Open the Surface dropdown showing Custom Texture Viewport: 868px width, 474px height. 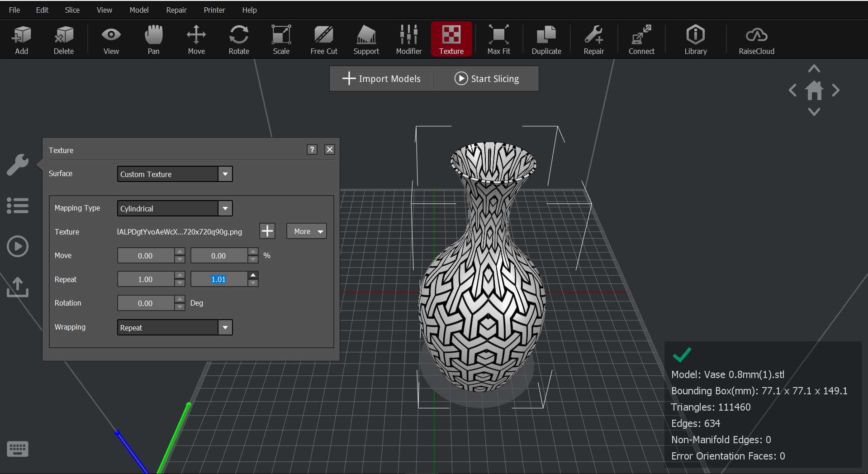coord(225,174)
